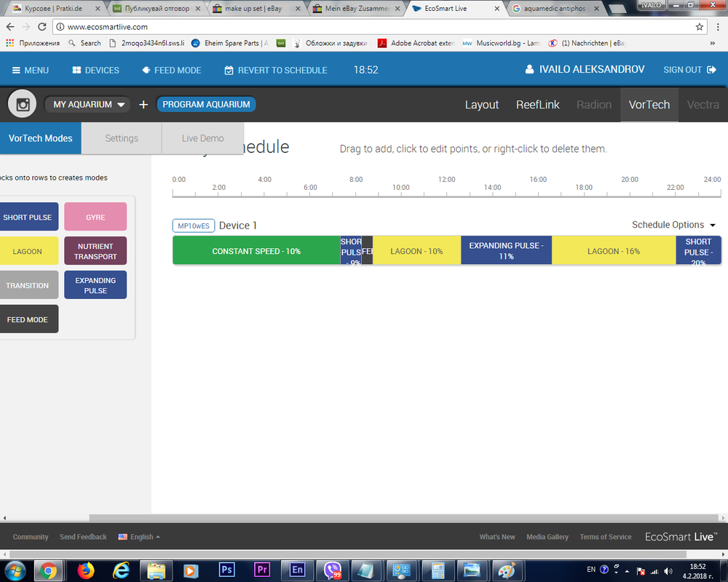
Task: Open user profile Ivailo Aleksandrov
Action: click(585, 70)
